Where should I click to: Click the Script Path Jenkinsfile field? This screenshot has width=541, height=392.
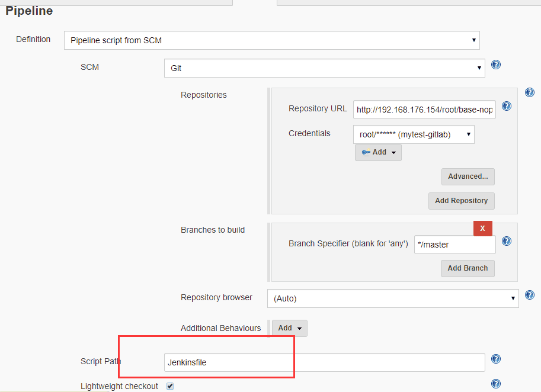324,362
